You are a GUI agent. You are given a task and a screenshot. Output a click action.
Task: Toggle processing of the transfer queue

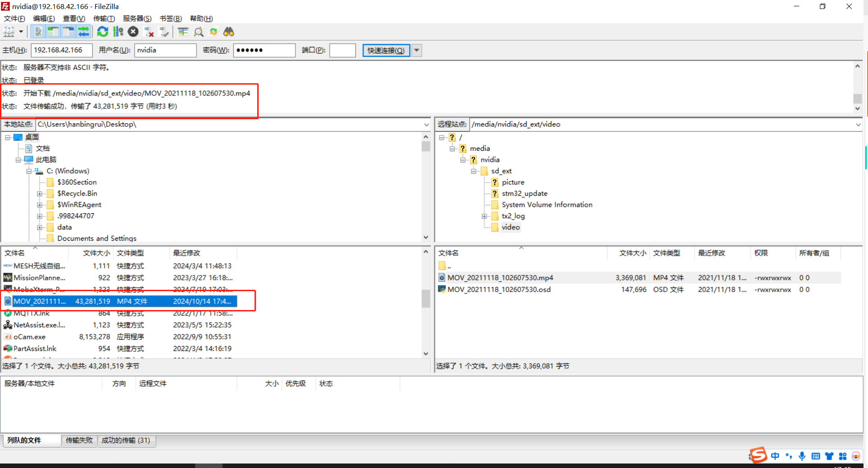(118, 32)
